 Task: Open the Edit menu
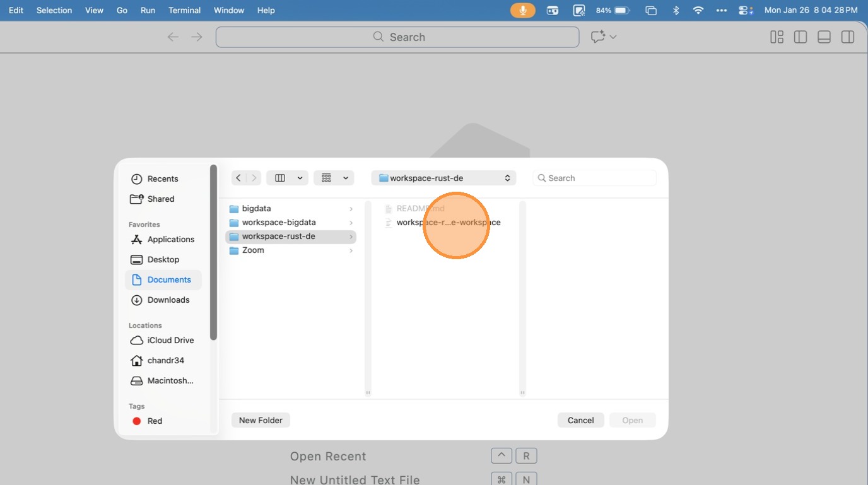pos(16,10)
